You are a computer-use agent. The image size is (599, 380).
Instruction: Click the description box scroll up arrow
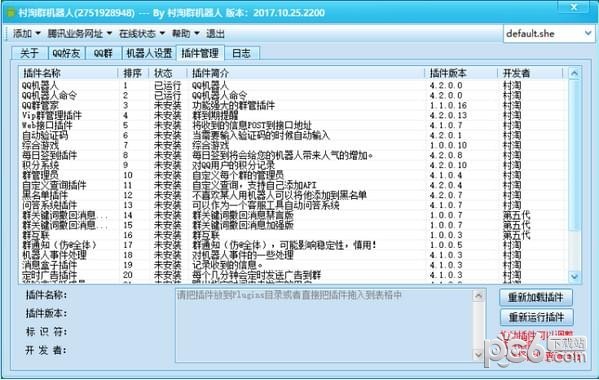coord(478,295)
